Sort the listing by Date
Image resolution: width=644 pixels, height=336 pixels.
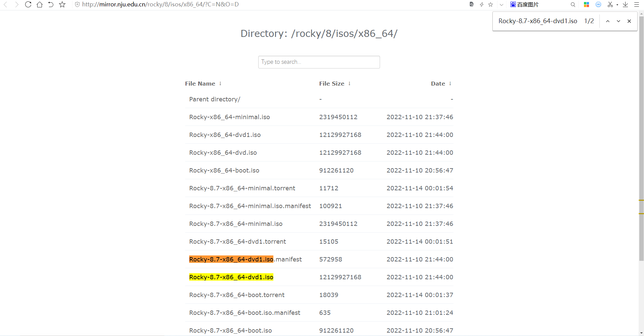(441, 84)
